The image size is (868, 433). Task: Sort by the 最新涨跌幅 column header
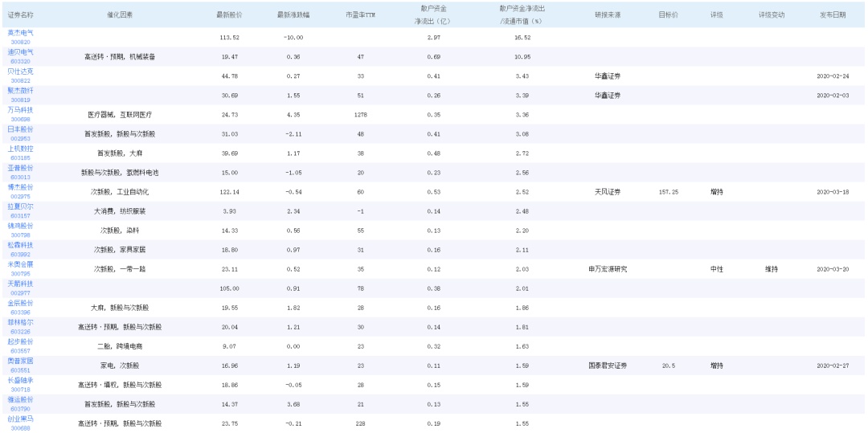click(x=293, y=15)
